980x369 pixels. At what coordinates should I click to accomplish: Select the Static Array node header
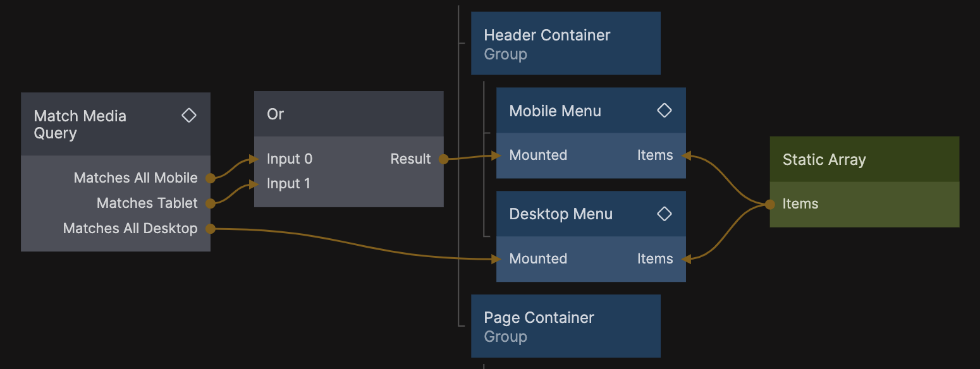click(864, 160)
